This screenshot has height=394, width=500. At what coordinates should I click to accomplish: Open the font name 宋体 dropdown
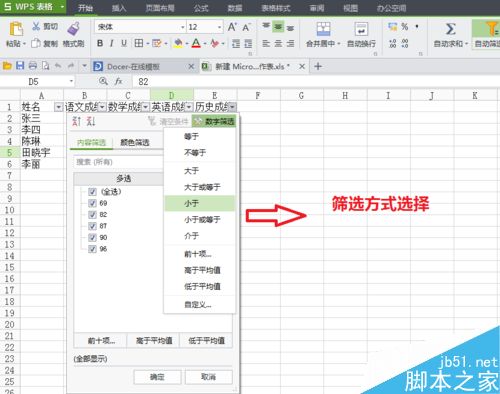click(183, 27)
